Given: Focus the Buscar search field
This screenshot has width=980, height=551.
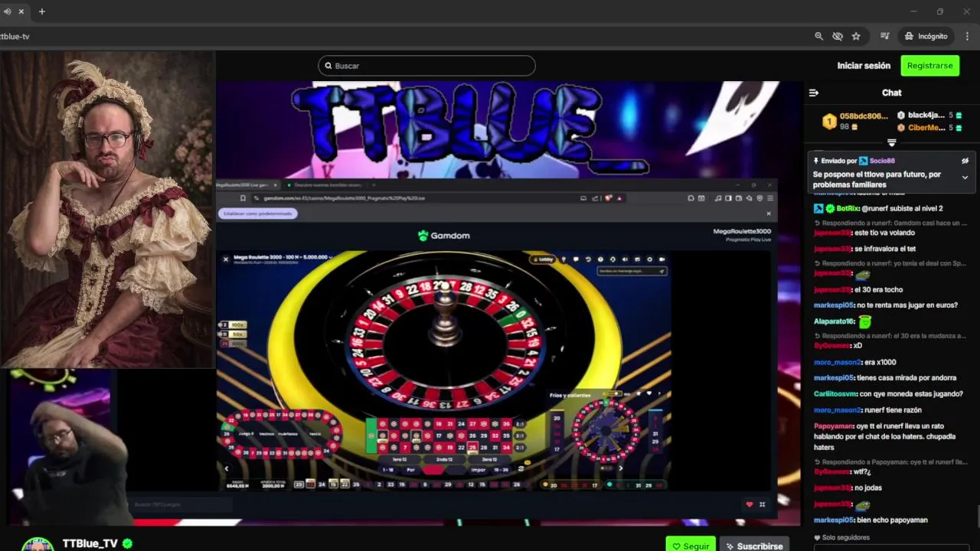Looking at the screenshot, I should [x=426, y=66].
